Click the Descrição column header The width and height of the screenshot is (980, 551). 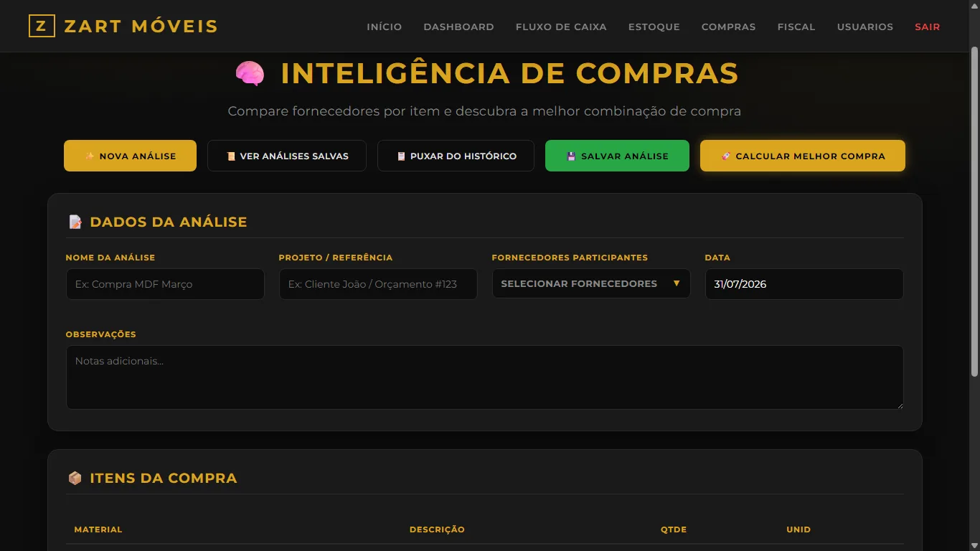pos(437,529)
